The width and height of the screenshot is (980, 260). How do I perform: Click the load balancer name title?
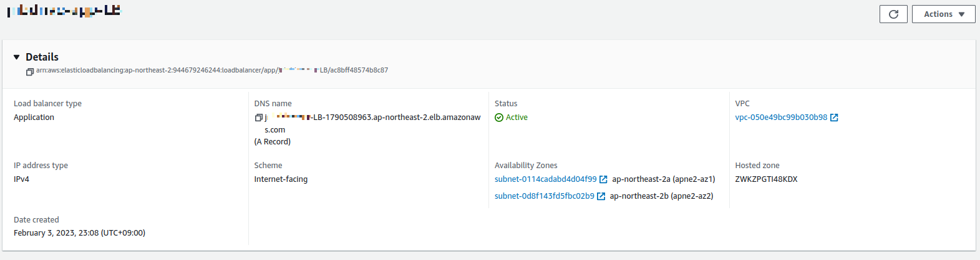[x=64, y=11]
